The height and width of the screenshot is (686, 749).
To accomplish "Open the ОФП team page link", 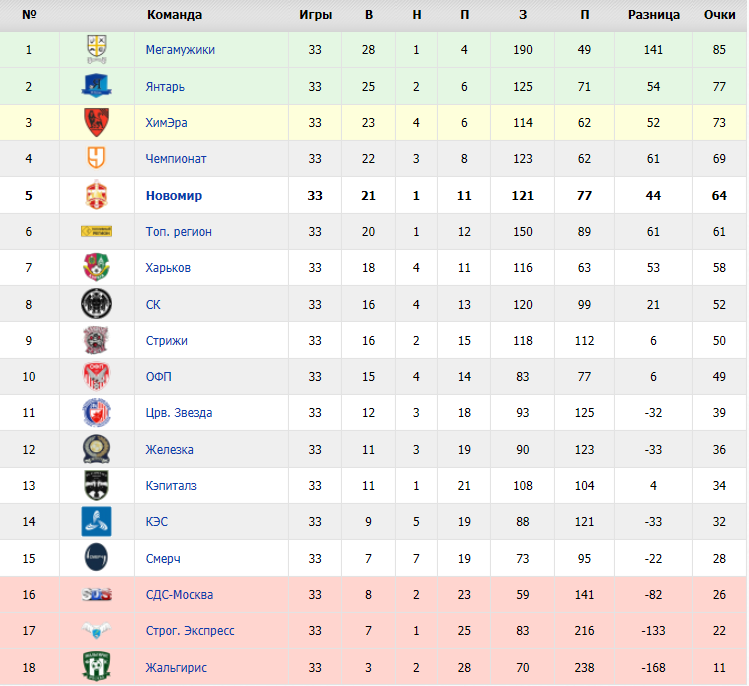I will (x=159, y=376).
